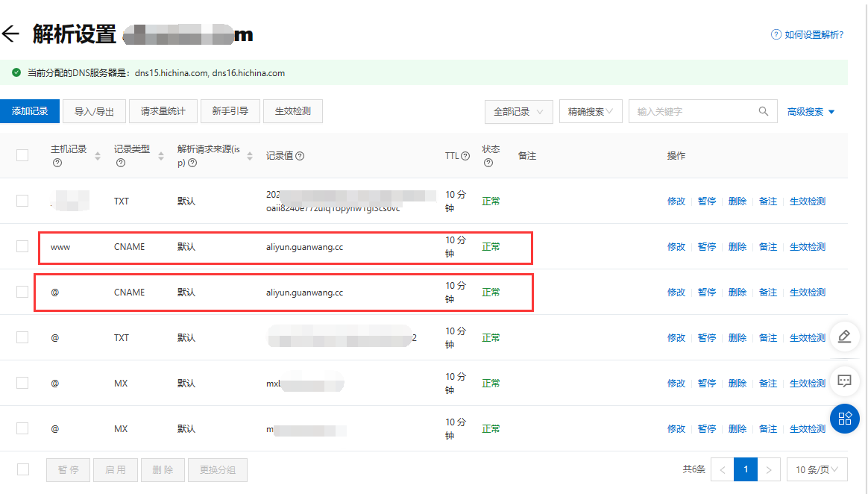
Task: Open the 全部记录 filter dropdown
Action: [518, 111]
